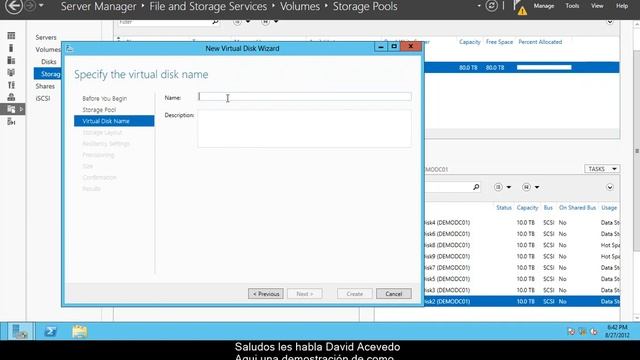Click 'Volumes' in the breadcrumb
The image size is (640, 360).
click(300, 7)
